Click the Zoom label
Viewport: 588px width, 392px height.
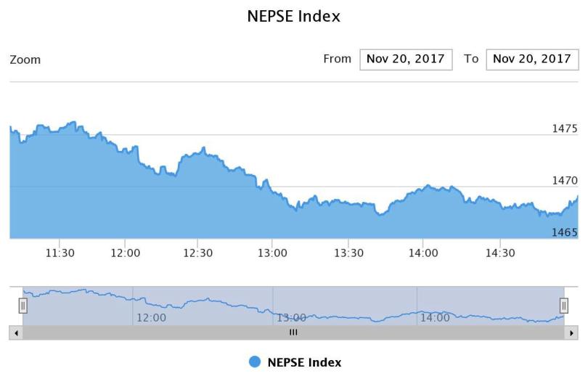tap(25, 60)
